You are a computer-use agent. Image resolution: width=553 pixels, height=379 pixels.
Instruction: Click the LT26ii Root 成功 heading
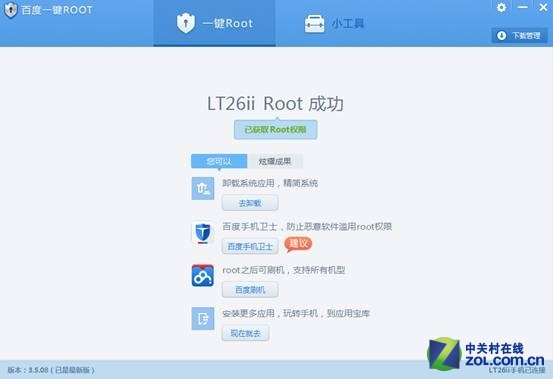click(x=275, y=104)
